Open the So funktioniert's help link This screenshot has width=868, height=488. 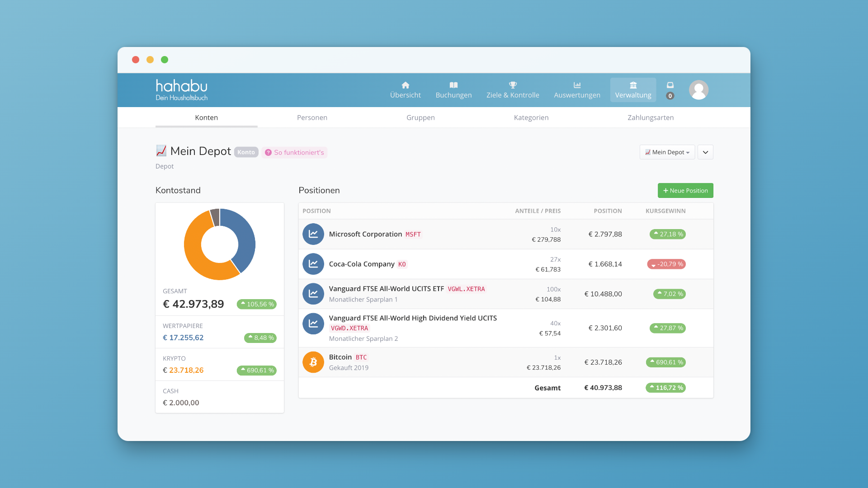(x=294, y=153)
